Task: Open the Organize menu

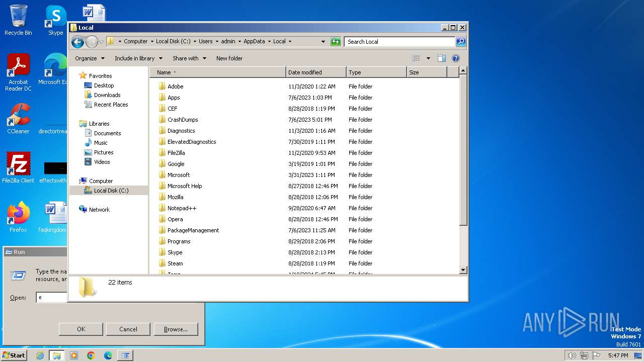Action: [90, 58]
